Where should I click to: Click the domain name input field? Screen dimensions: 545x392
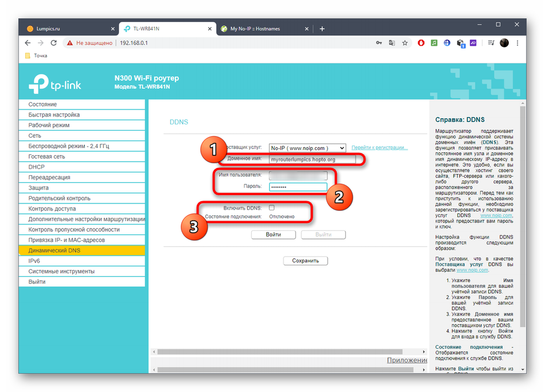[x=312, y=159]
